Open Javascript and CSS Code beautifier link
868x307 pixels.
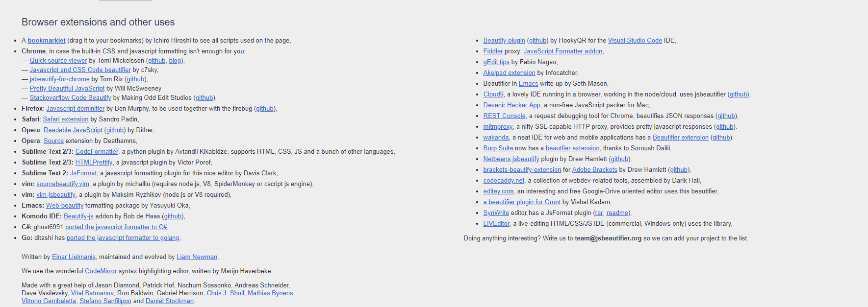click(80, 70)
